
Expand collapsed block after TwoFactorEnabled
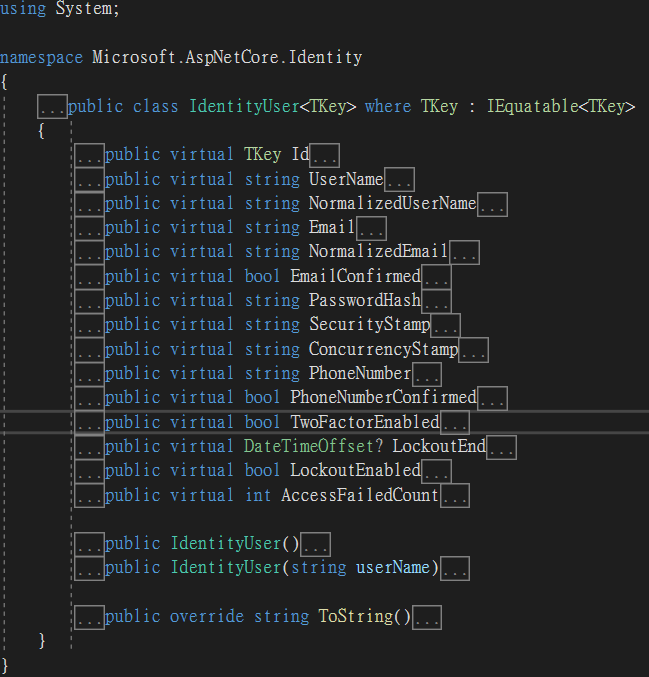coord(455,422)
